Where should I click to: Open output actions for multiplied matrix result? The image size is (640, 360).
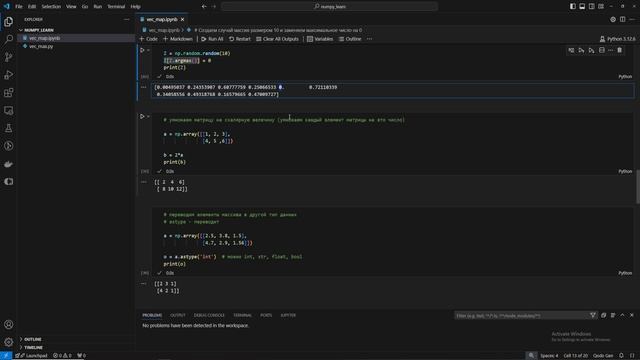coord(144,182)
